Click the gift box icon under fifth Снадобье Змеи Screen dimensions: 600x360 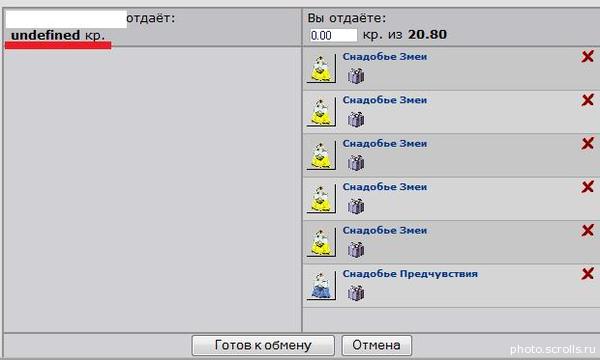click(x=356, y=249)
